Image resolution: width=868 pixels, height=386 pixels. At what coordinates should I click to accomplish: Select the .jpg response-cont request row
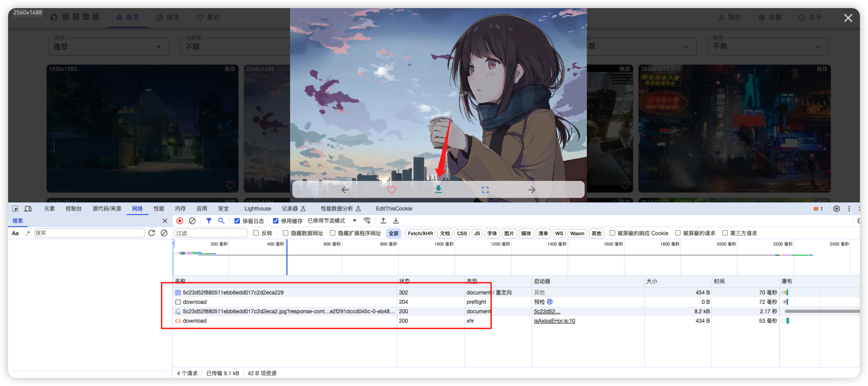[516, 311]
